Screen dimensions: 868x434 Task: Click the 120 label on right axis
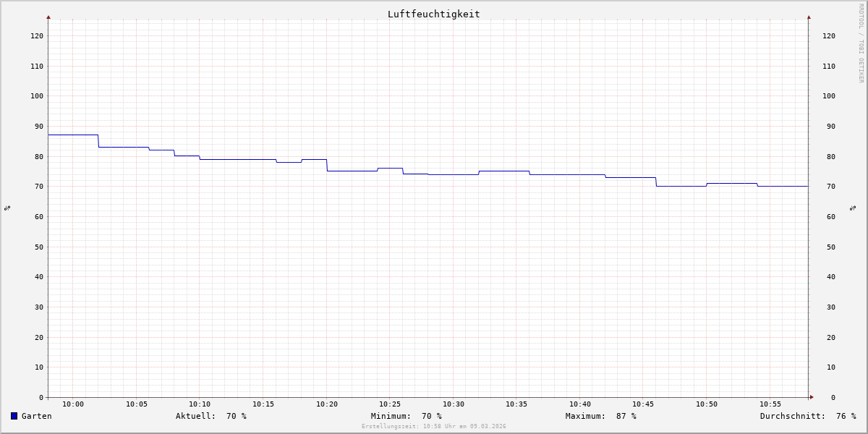pyautogui.click(x=829, y=35)
